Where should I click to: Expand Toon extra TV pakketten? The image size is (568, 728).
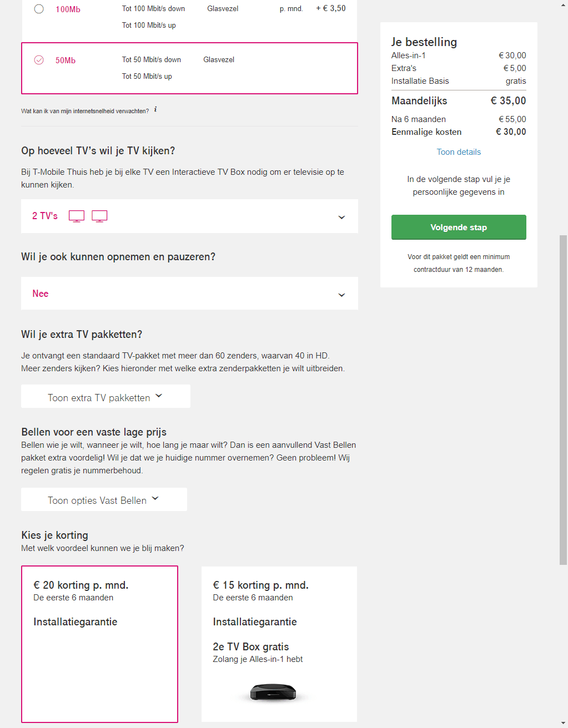coord(105,396)
